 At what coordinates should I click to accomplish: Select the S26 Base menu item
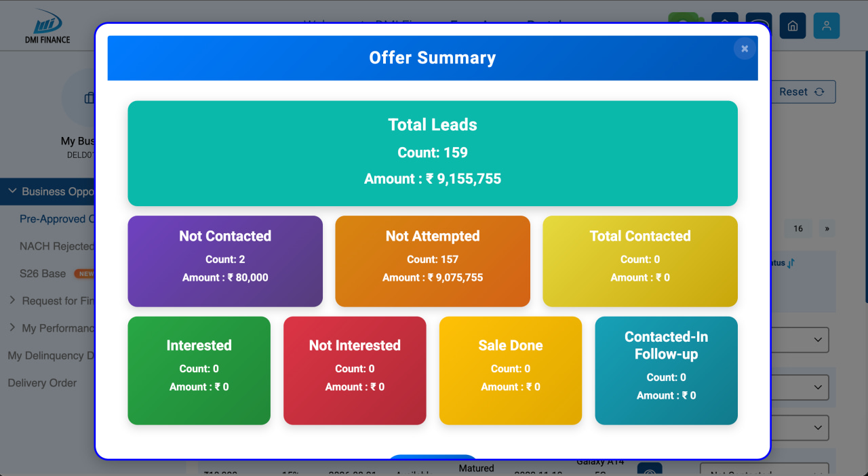(x=43, y=274)
